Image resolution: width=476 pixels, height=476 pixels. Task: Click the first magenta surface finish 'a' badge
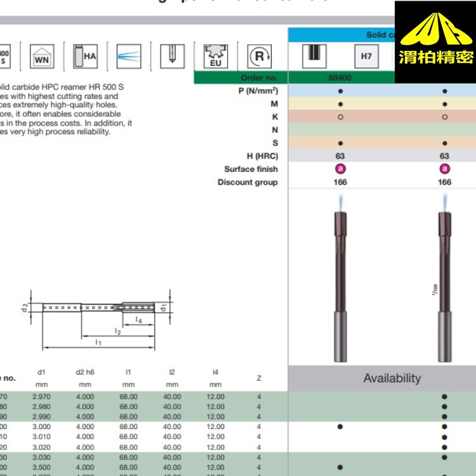coord(341,169)
